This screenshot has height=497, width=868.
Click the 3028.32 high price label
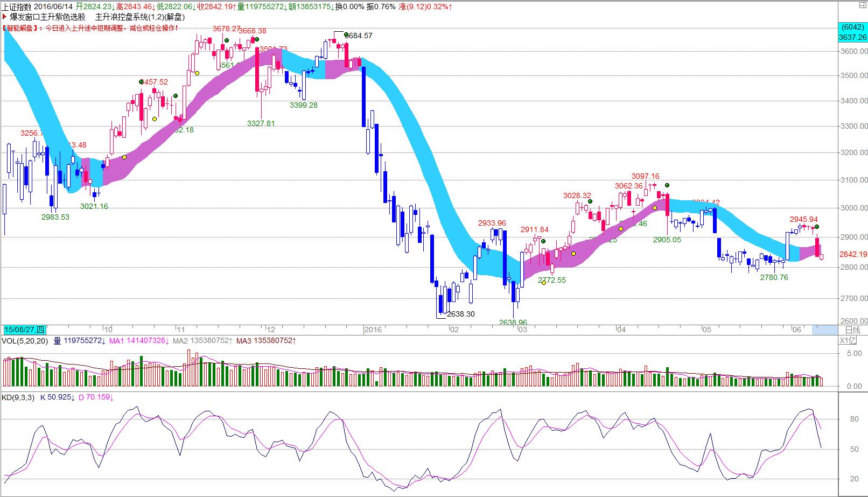click(577, 195)
